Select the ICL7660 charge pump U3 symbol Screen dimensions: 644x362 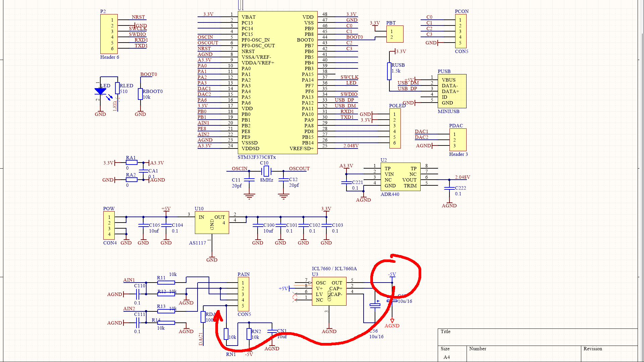point(329,291)
